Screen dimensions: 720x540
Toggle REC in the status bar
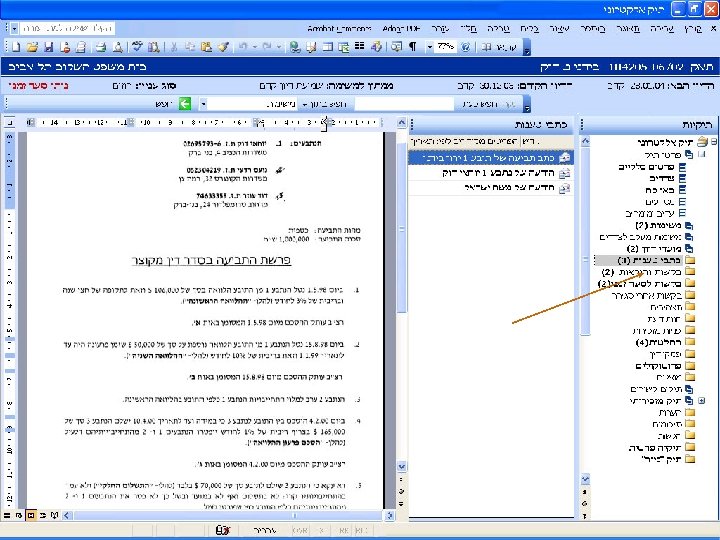pyautogui.click(x=360, y=531)
